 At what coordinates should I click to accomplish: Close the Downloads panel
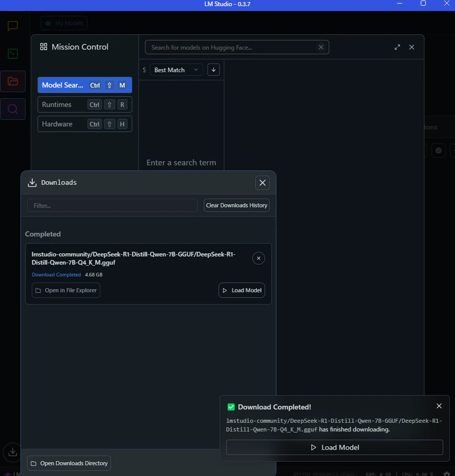point(263,183)
